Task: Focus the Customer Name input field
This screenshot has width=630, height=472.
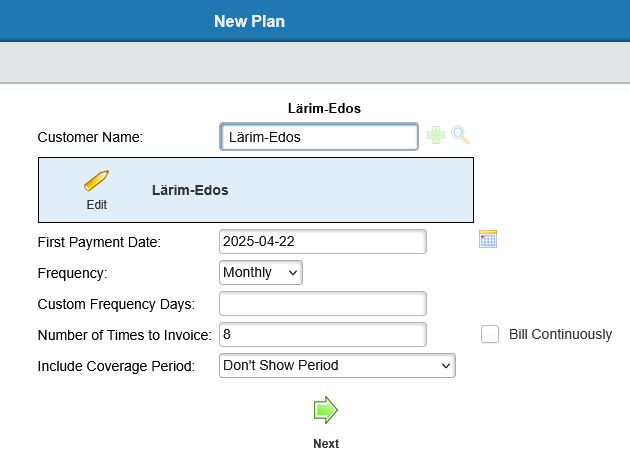Action: pyautogui.click(x=319, y=137)
